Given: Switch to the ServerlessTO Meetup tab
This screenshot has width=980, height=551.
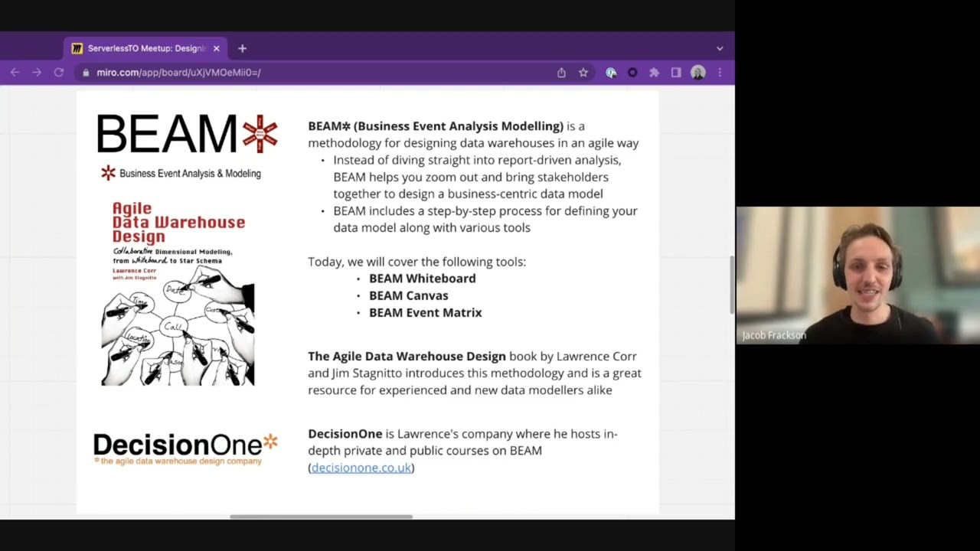Looking at the screenshot, I should [145, 48].
